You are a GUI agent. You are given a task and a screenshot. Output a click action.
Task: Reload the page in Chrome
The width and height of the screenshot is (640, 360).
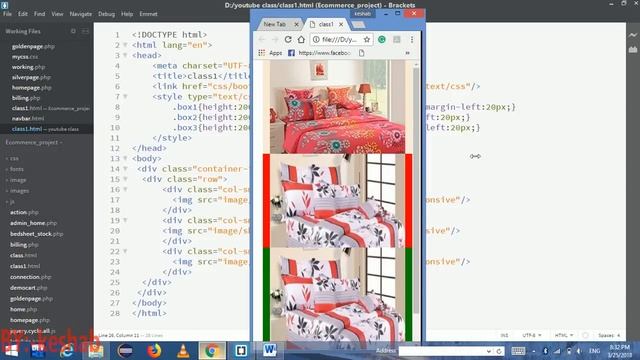288,40
